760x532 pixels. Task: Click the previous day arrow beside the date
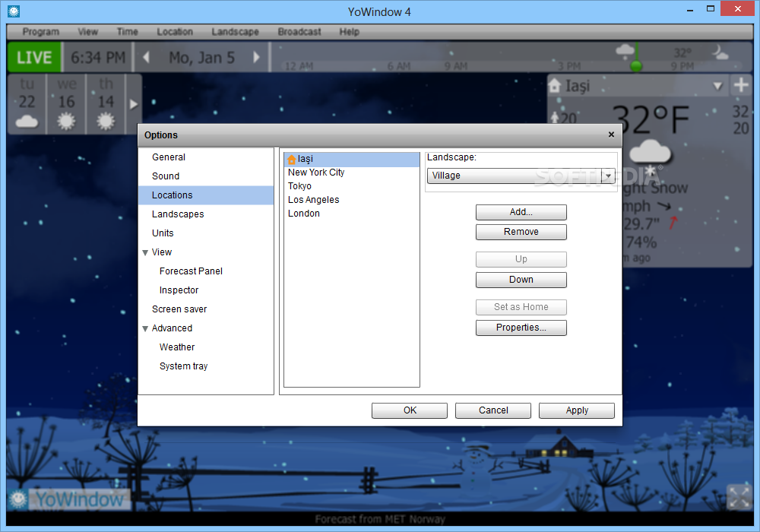(146, 57)
